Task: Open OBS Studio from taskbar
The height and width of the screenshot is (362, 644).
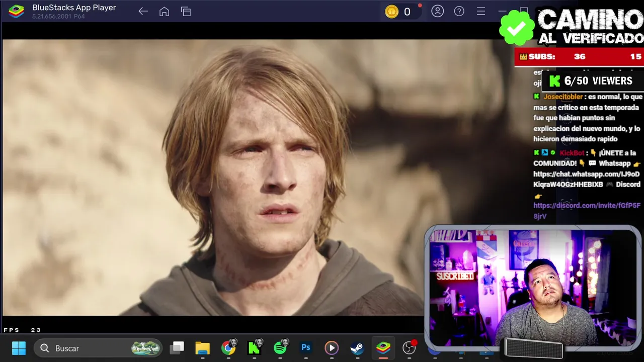Action: point(410,347)
